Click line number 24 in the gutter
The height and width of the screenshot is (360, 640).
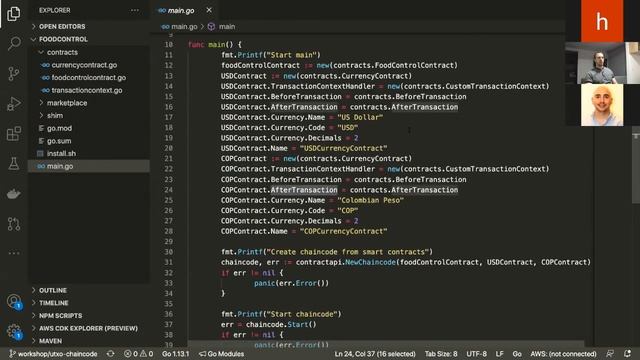click(169, 190)
